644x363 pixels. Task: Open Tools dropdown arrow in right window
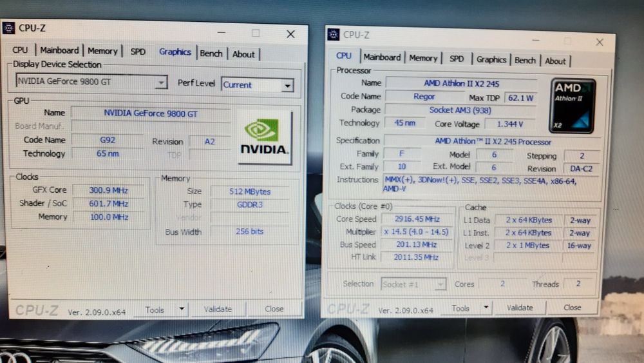point(486,308)
